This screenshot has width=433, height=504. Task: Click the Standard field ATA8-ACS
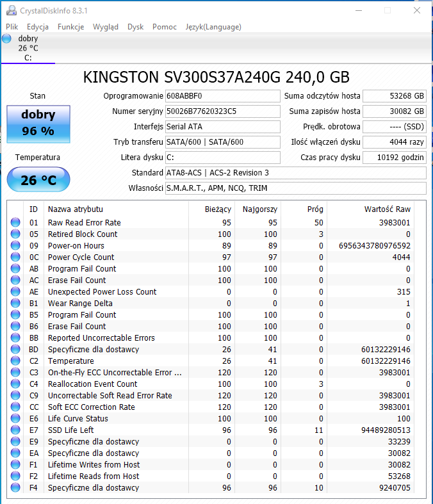[296, 173]
